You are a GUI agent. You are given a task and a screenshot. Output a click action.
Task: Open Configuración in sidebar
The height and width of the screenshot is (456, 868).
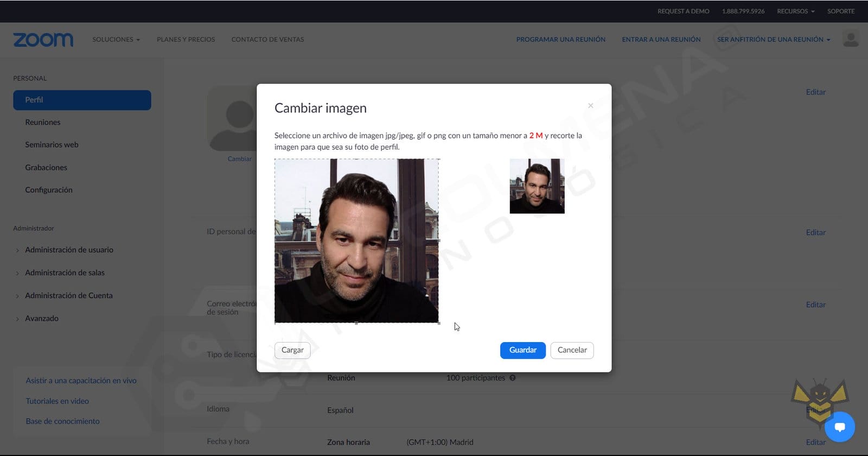point(49,190)
